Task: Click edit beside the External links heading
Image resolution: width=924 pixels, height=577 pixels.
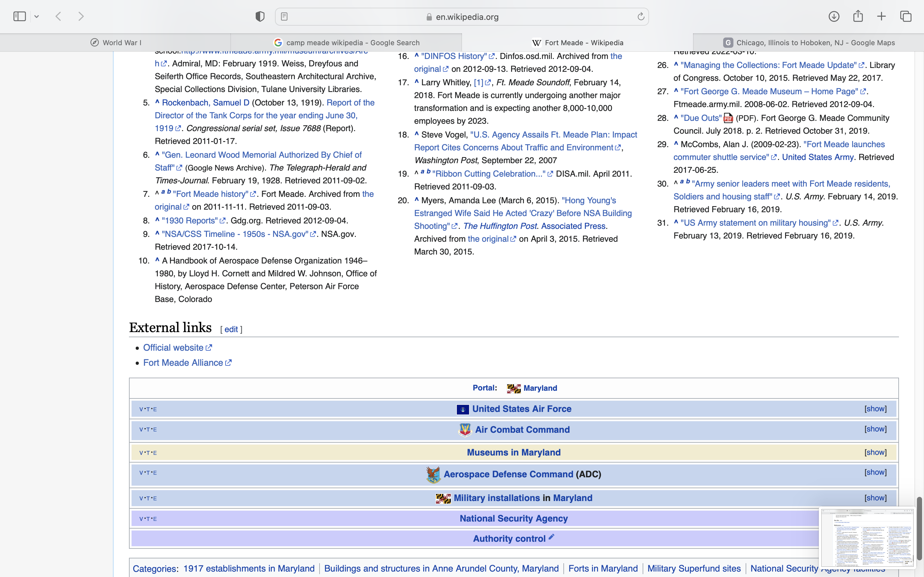Action: (x=231, y=329)
